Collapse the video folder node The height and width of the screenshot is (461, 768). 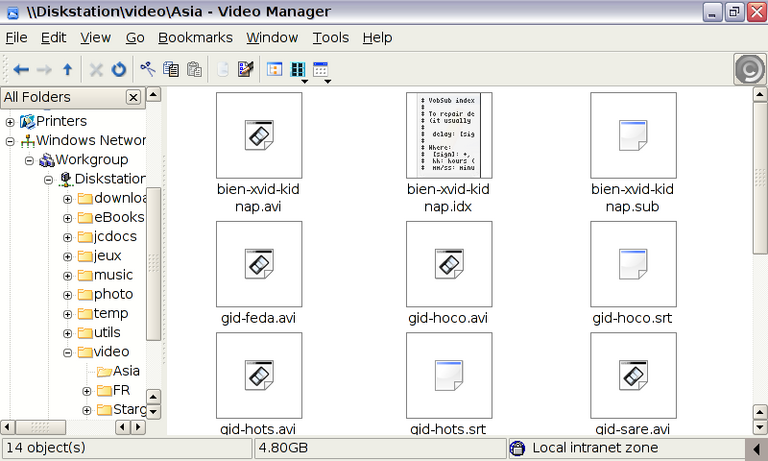(x=68, y=353)
